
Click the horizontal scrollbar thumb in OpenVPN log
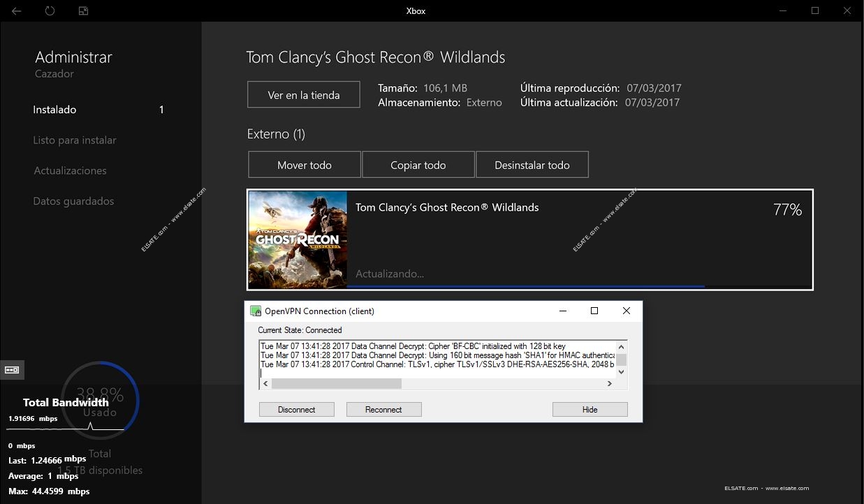coord(337,383)
